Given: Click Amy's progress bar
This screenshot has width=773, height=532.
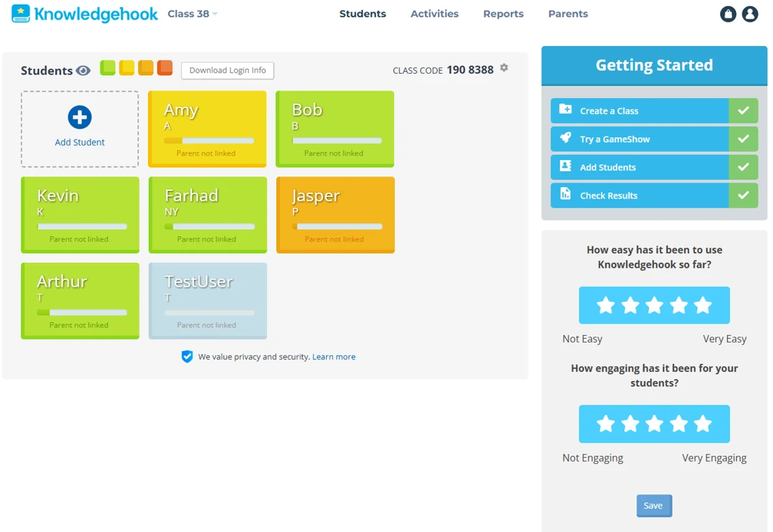Looking at the screenshot, I should point(209,141).
